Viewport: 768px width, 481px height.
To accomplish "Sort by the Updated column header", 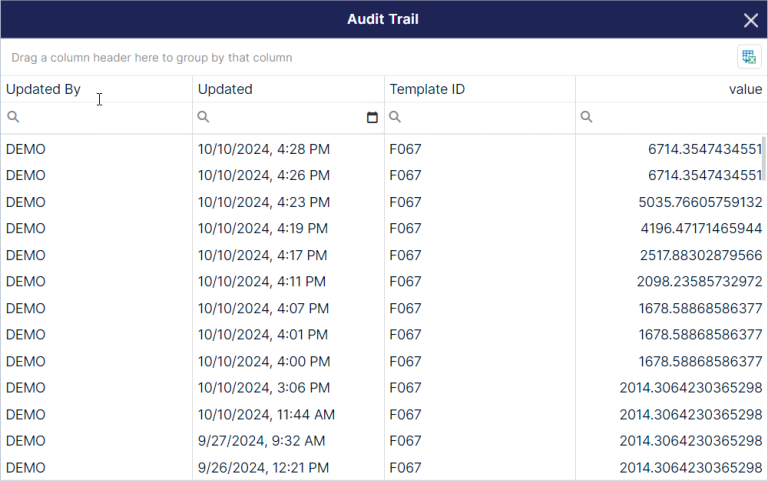I will 225,89.
